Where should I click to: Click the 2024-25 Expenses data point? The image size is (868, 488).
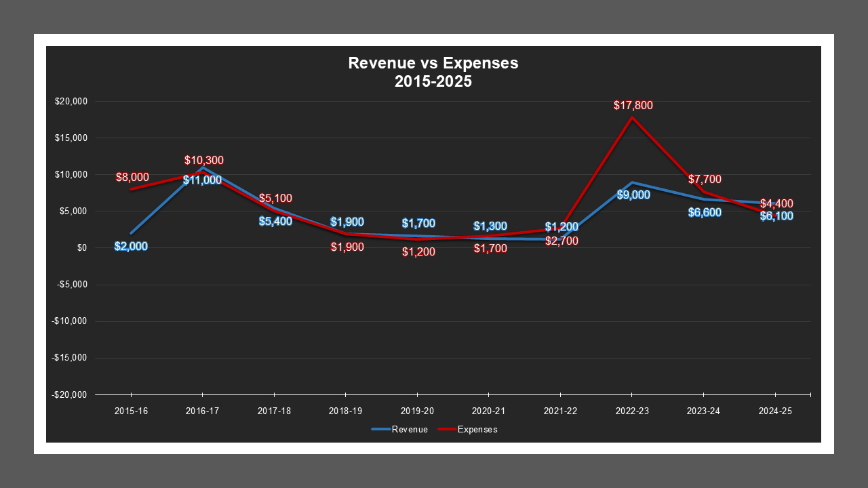coord(775,216)
